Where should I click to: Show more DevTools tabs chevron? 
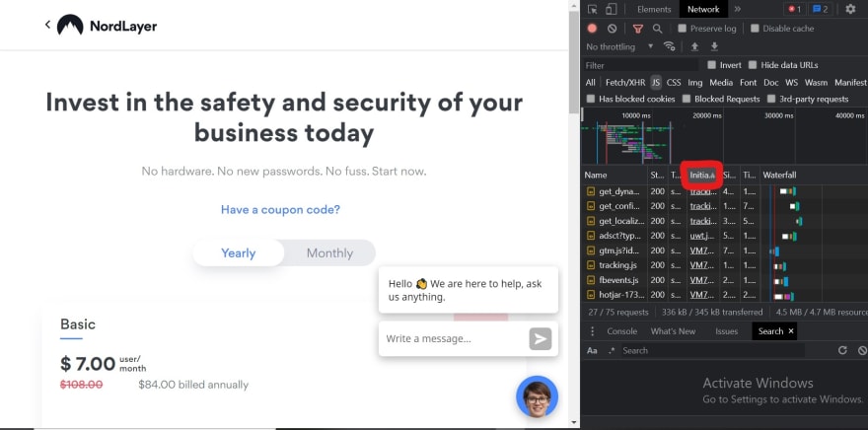[738, 10]
